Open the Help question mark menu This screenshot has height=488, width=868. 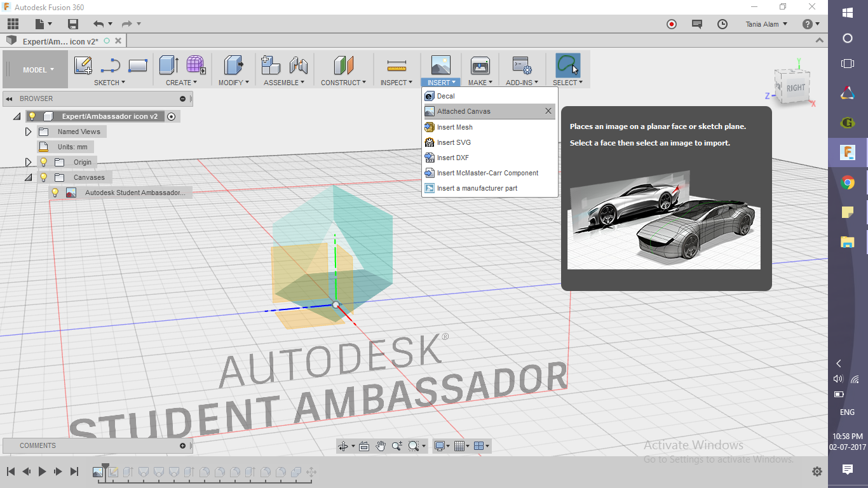point(811,24)
